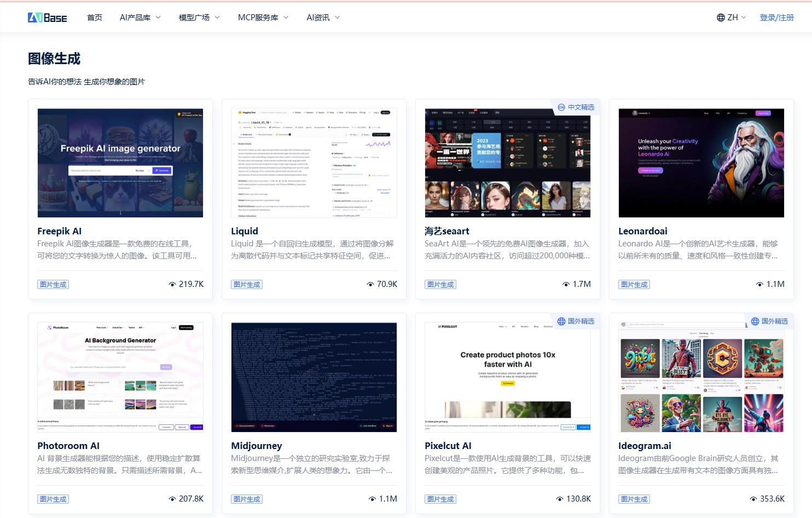Open the ZH language selector
Screen dimensions: 812x518
pos(732,18)
